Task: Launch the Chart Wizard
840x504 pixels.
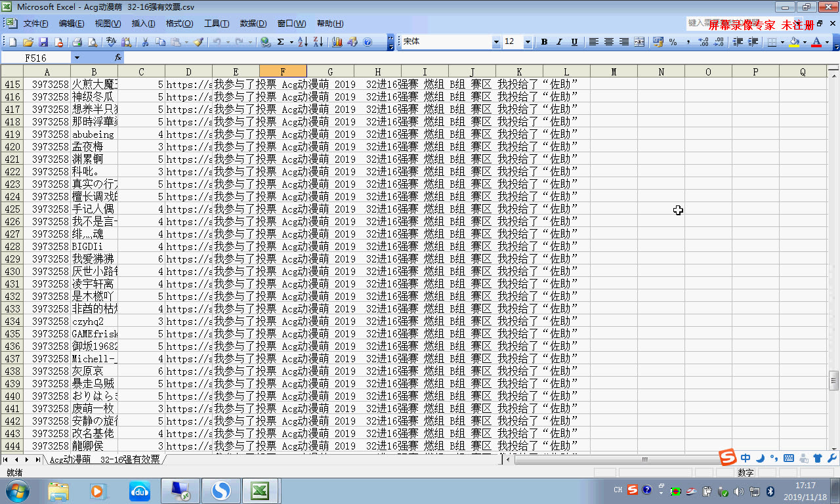Action: (x=337, y=42)
